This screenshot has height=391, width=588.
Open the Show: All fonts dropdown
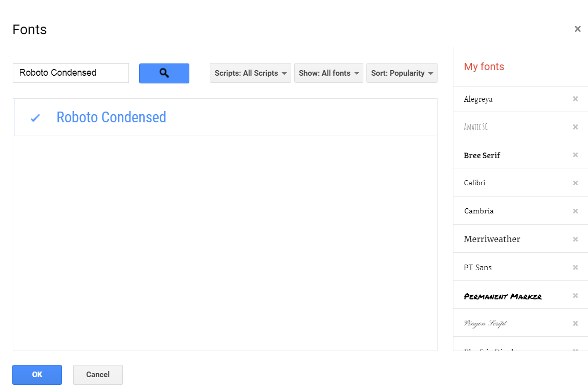pyautogui.click(x=329, y=73)
